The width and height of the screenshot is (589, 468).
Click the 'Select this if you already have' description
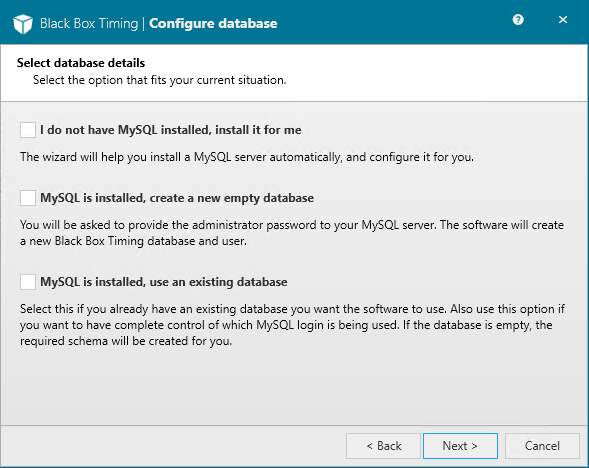pos(292,325)
